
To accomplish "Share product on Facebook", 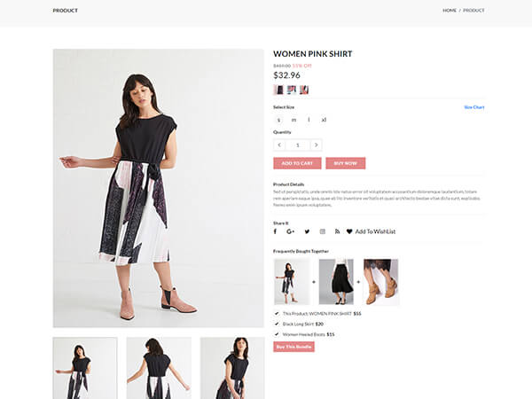I will click(275, 231).
